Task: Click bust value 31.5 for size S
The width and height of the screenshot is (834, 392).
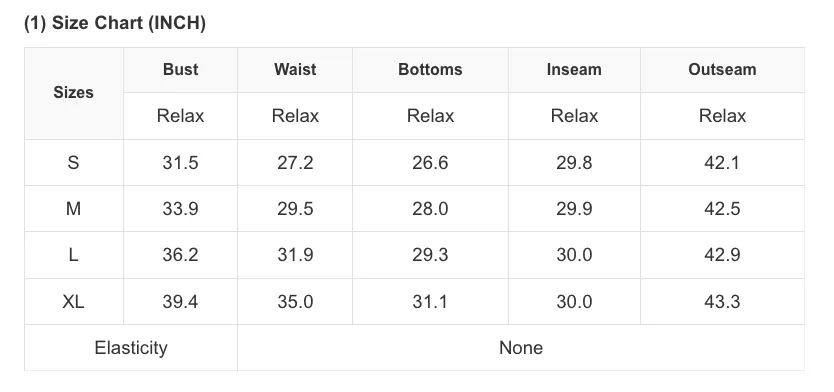Action: pyautogui.click(x=181, y=163)
